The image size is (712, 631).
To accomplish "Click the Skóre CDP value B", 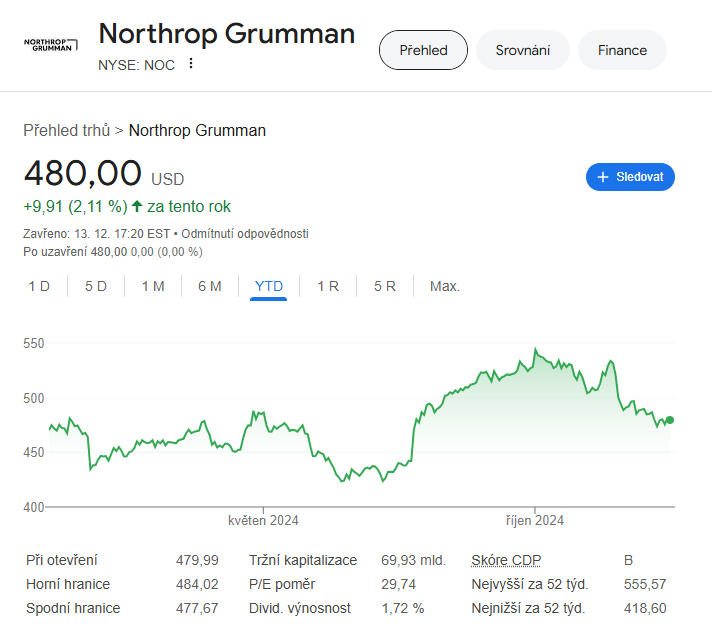I will coord(628,560).
